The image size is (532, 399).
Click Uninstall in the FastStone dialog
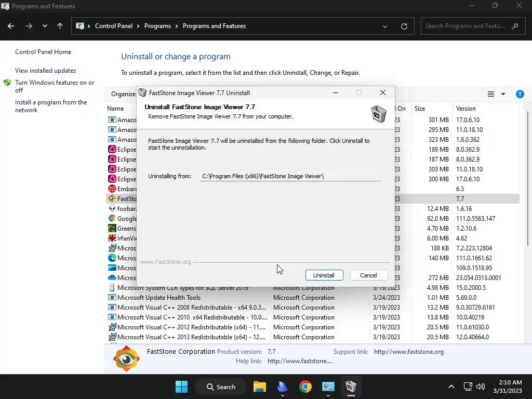point(324,275)
